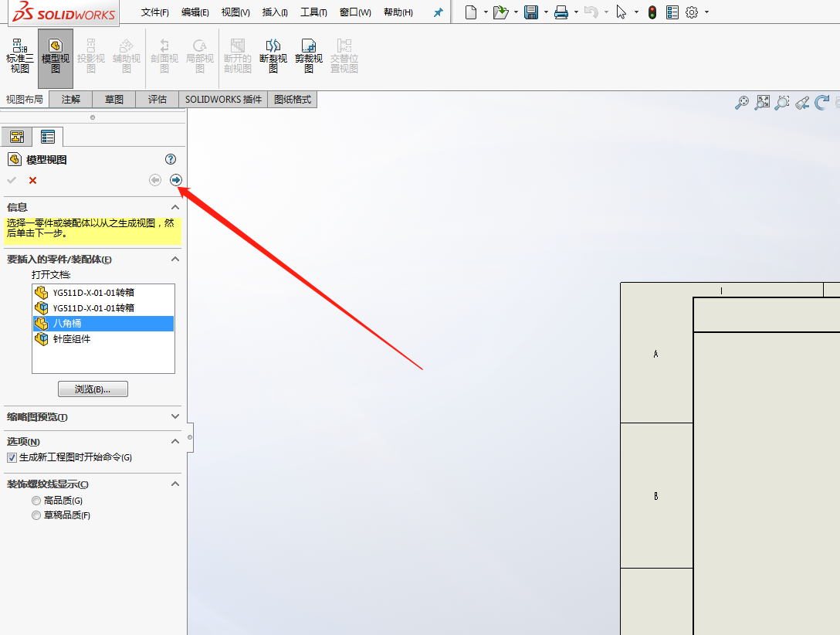Viewport: 840px width, 635px height.
Task: Click the New document icon
Action: (471, 12)
